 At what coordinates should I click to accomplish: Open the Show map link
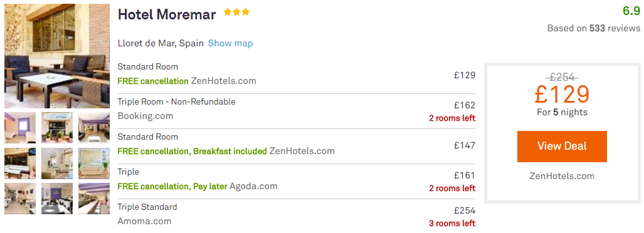point(230,43)
